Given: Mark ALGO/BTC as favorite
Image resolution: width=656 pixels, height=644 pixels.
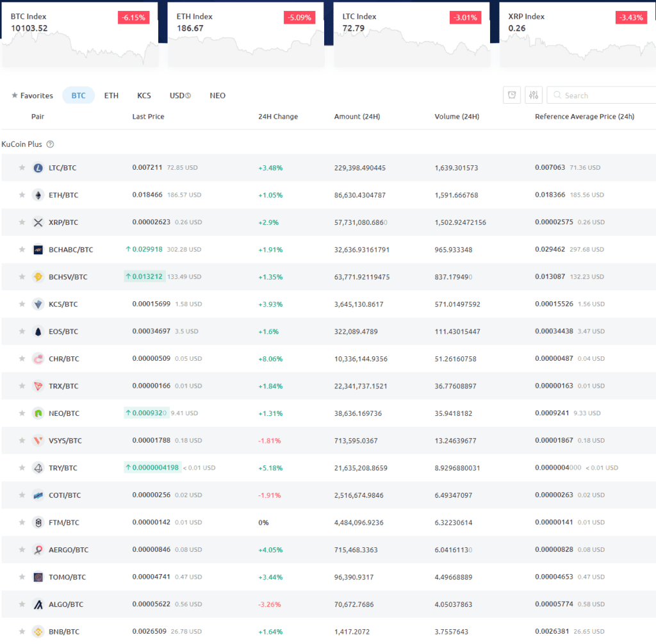Looking at the screenshot, I should [22, 604].
